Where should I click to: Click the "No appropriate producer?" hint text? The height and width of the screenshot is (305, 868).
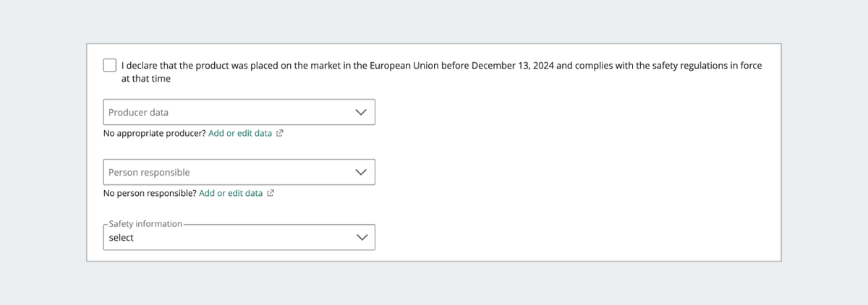(155, 134)
